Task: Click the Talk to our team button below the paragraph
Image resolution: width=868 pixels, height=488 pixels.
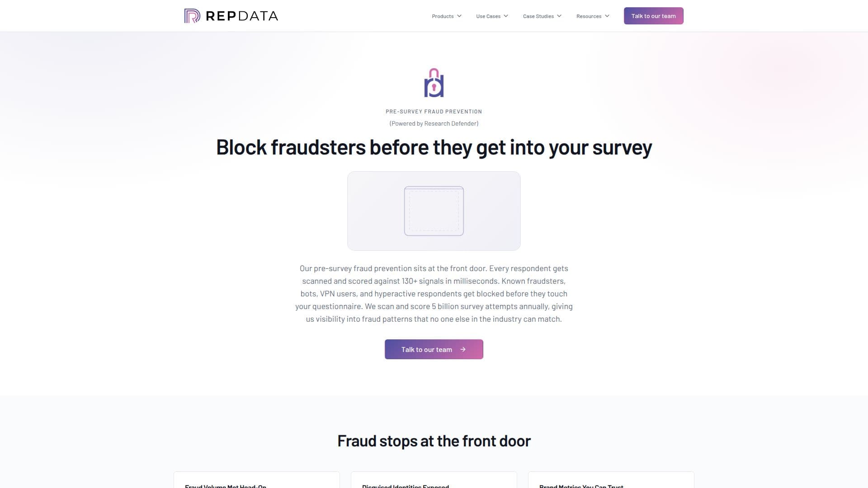Action: click(434, 349)
